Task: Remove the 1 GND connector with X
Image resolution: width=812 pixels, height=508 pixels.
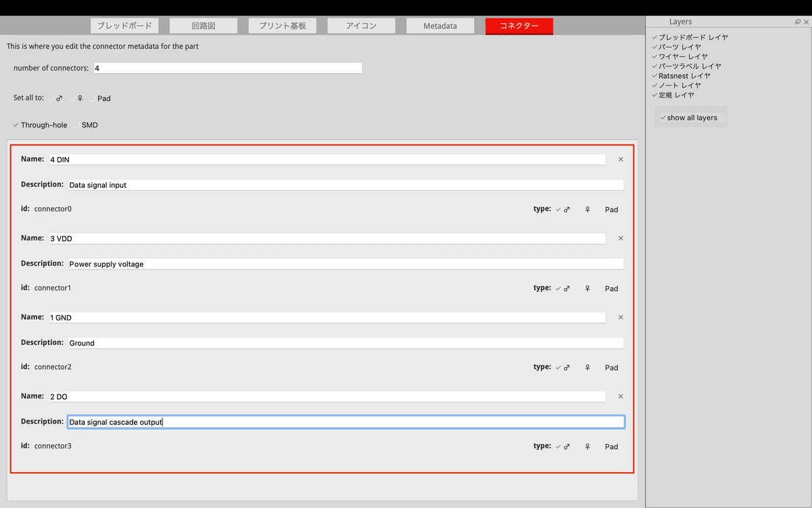Action: pos(621,317)
